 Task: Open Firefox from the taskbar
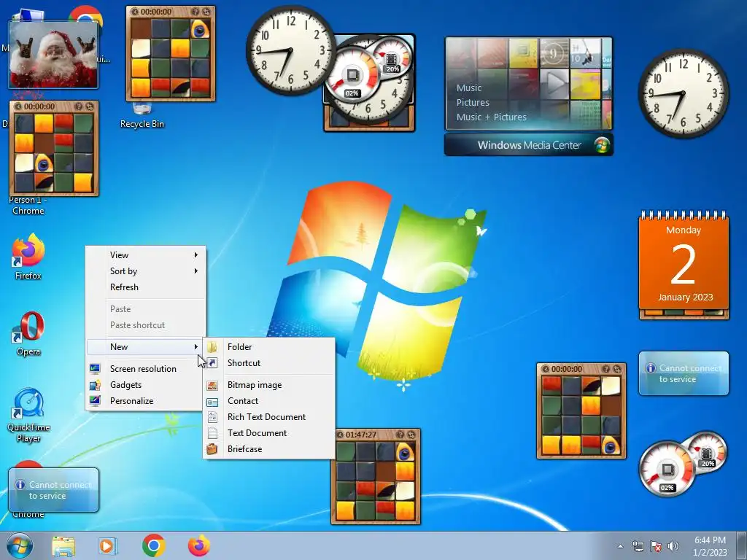pos(198,545)
